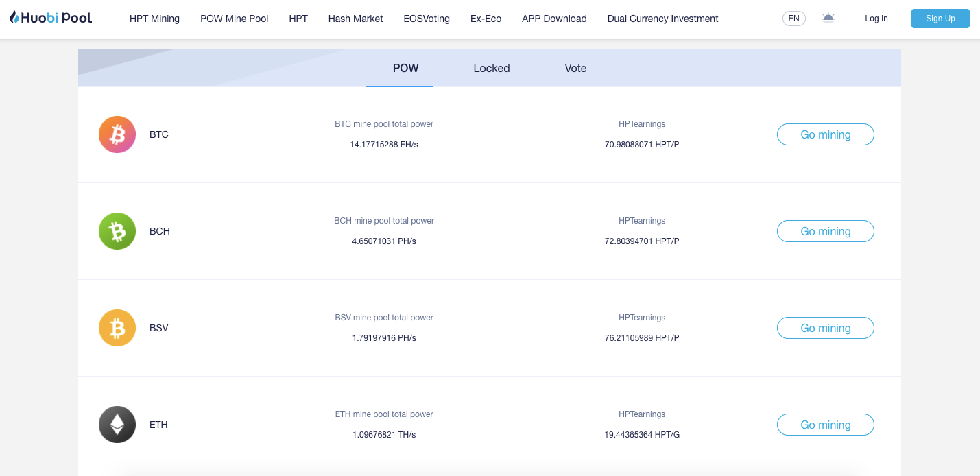The width and height of the screenshot is (980, 476).
Task: Click the HPTearnings label in BCH row
Action: pyautogui.click(x=642, y=221)
